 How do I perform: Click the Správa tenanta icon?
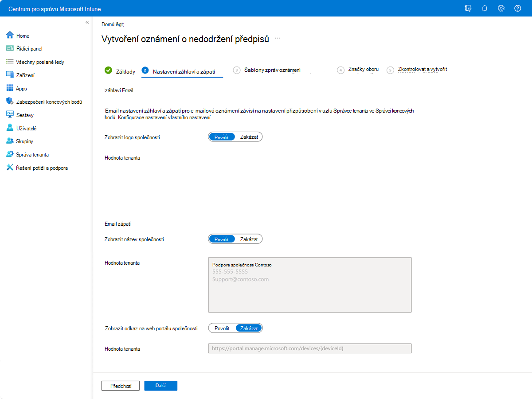[x=10, y=154]
